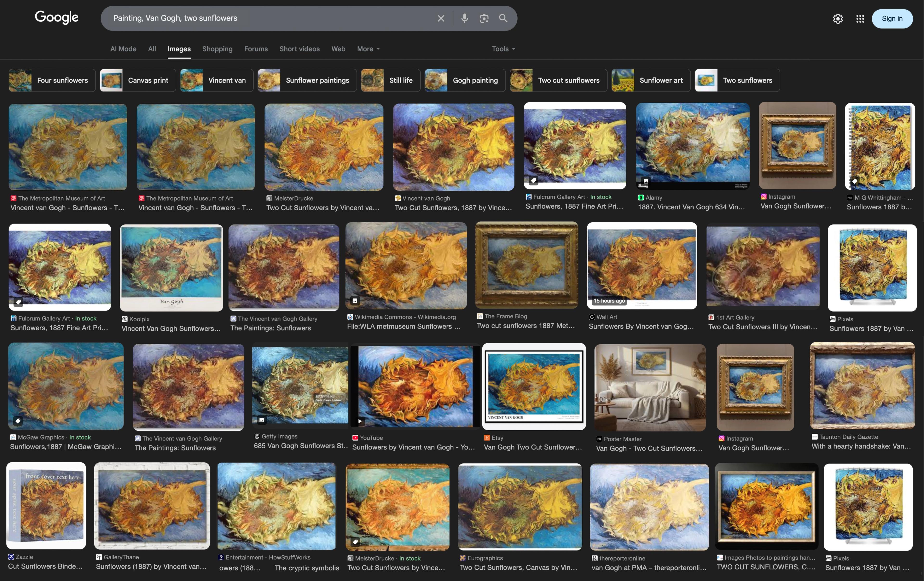Select the 'Sunflower art' chip

point(651,80)
